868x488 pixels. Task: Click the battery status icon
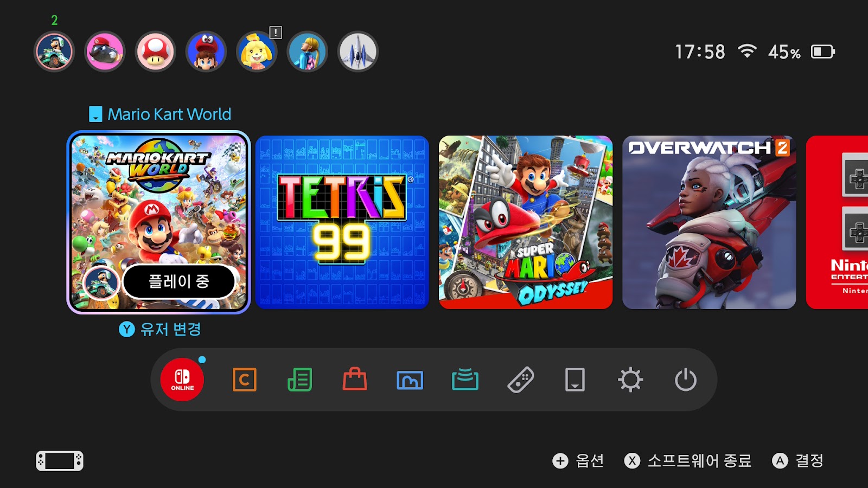(x=823, y=52)
